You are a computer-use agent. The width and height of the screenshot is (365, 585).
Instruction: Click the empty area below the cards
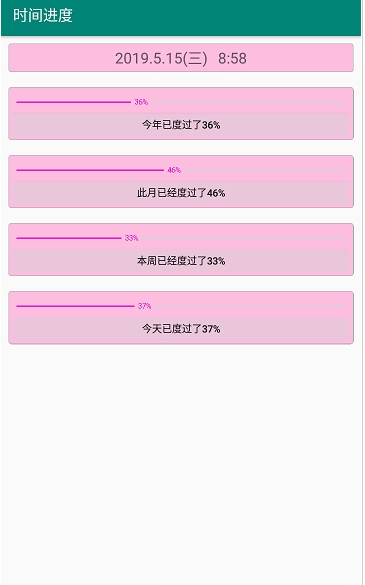click(181, 463)
